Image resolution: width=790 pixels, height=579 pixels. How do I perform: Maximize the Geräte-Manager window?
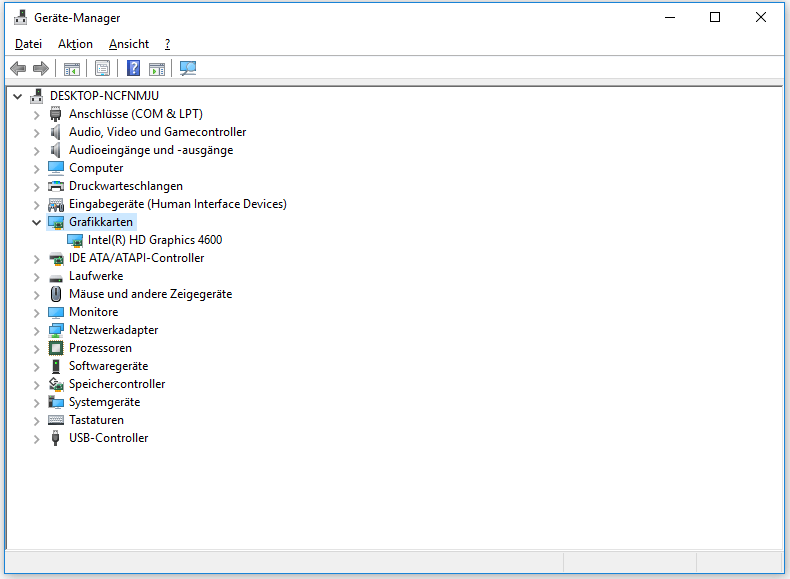coord(714,17)
